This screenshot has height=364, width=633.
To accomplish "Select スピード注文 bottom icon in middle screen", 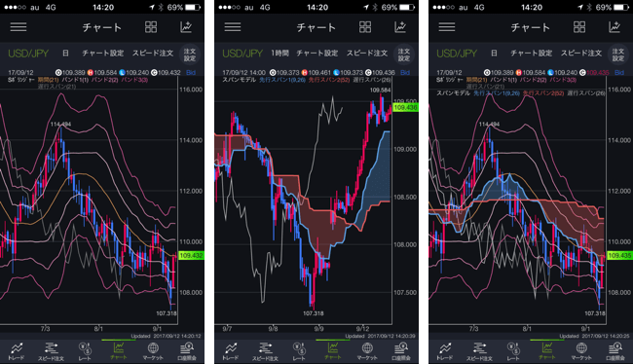I will tap(265, 351).
